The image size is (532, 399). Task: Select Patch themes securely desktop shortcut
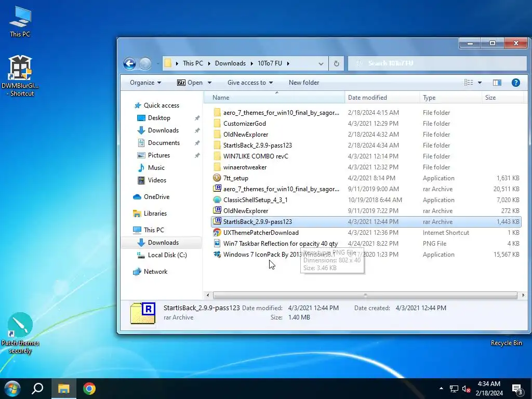tap(20, 334)
